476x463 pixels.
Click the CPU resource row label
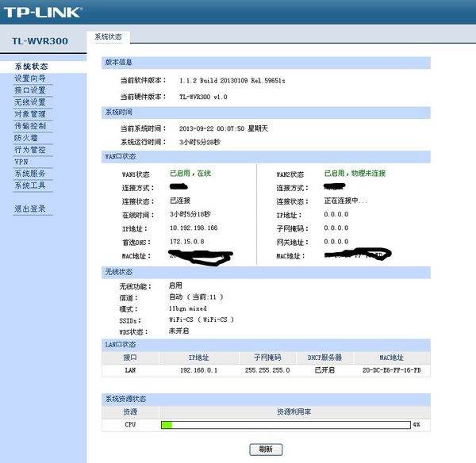point(130,424)
